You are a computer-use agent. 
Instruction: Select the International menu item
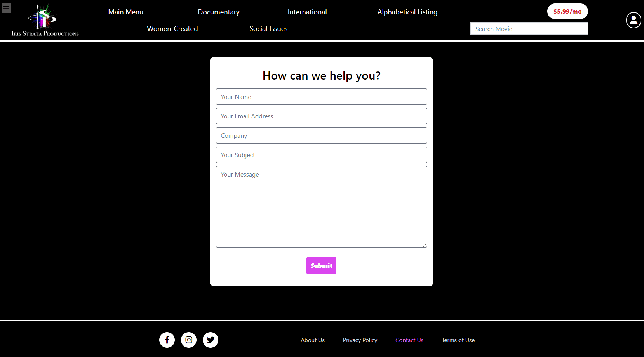pyautogui.click(x=307, y=12)
